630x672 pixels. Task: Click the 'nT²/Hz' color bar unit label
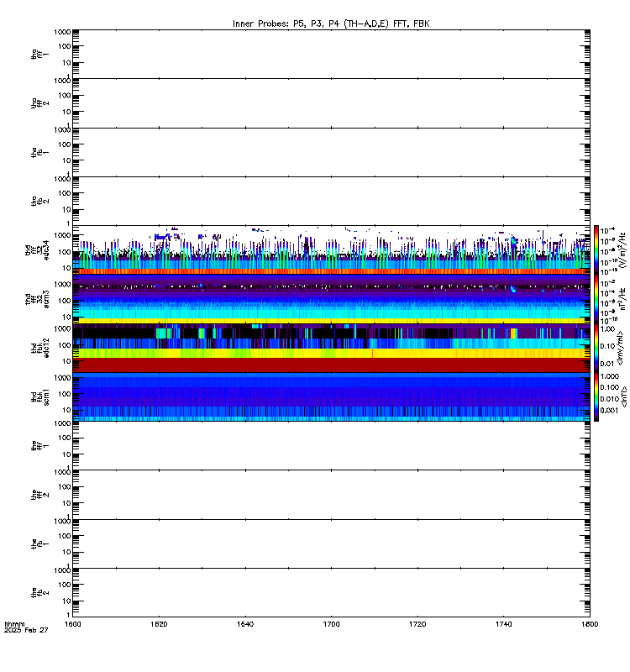622,299
